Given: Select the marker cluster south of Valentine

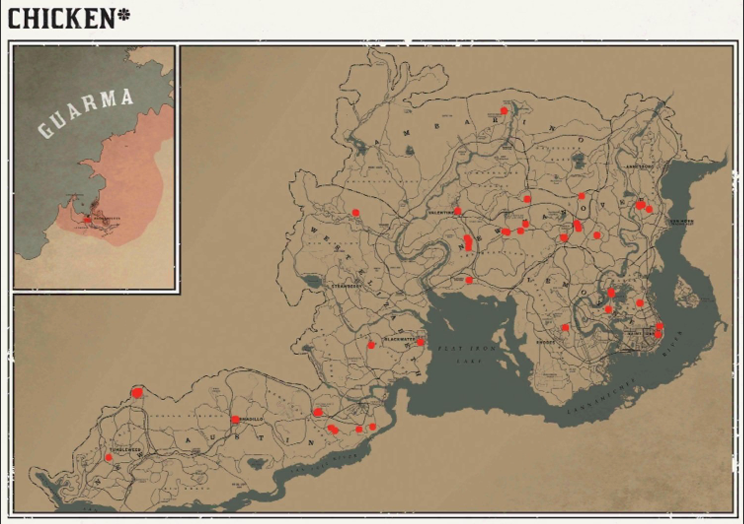Looking at the screenshot, I should coord(467,241).
